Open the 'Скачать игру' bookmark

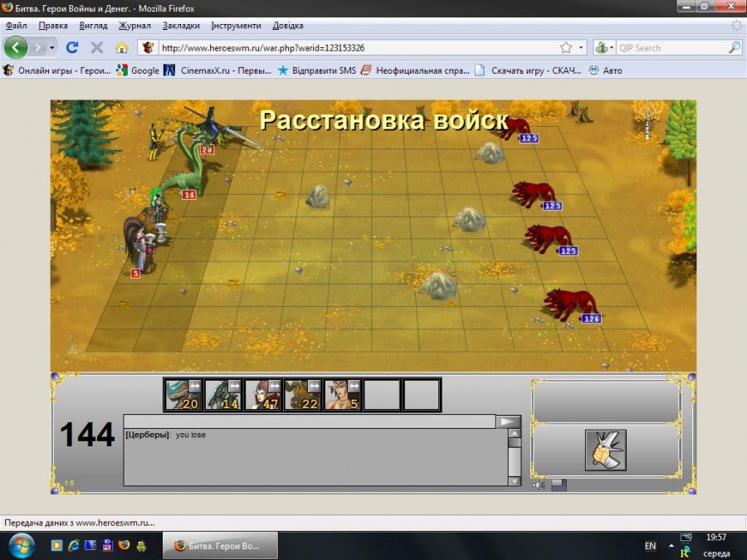529,71
